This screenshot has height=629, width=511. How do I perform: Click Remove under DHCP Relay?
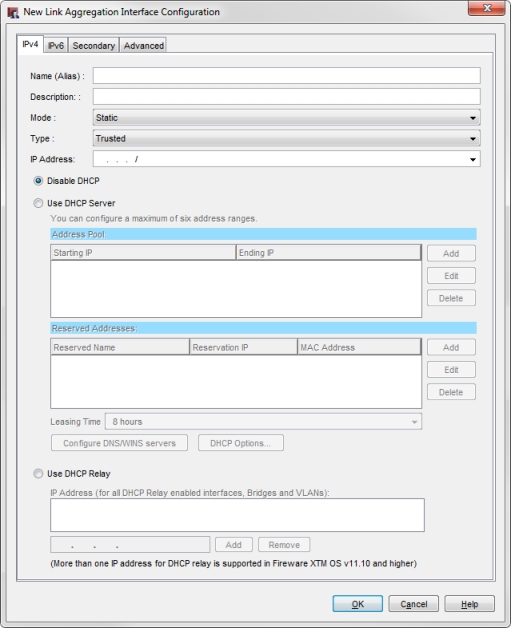pyautogui.click(x=284, y=545)
